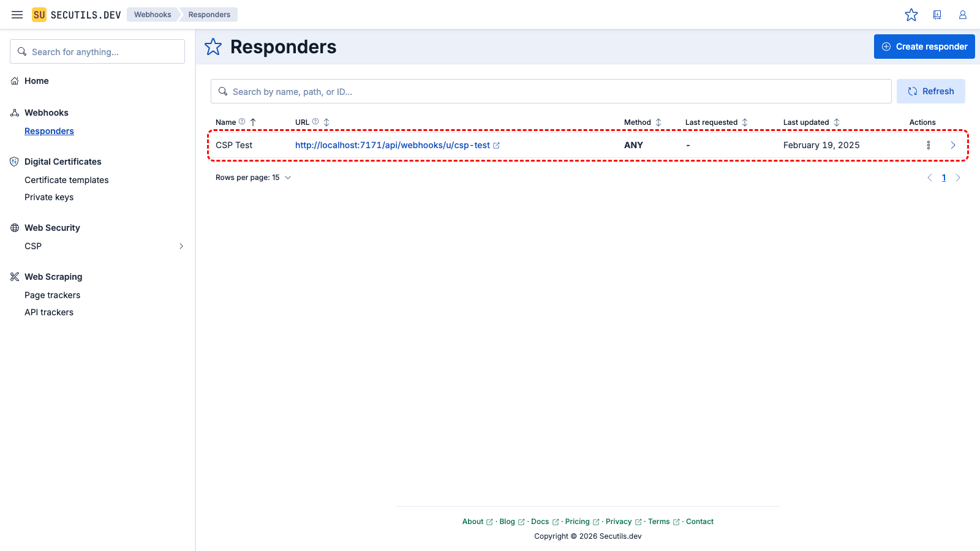This screenshot has width=980, height=551.
Task: Expand the CSP Test responder details chevron
Action: (953, 145)
